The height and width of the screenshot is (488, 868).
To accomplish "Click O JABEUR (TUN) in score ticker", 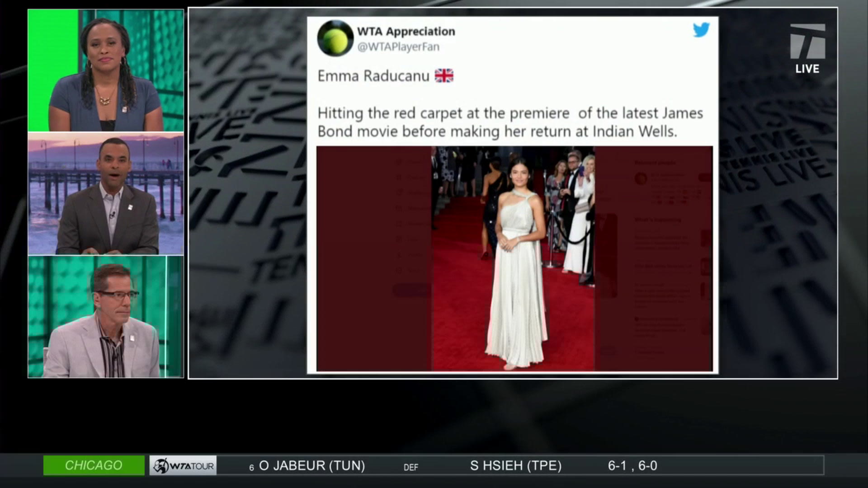I will 312,465.
